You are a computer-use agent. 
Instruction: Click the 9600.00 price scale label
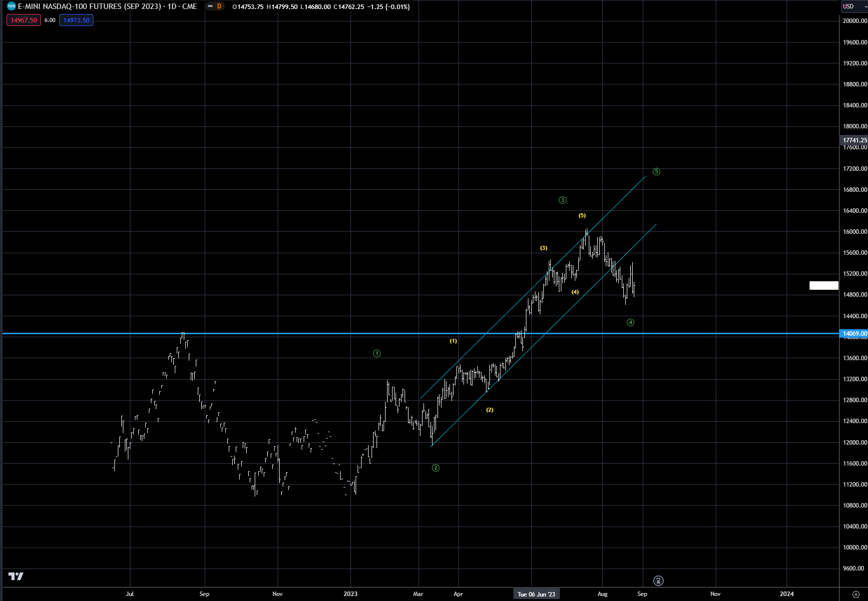pyautogui.click(x=854, y=569)
